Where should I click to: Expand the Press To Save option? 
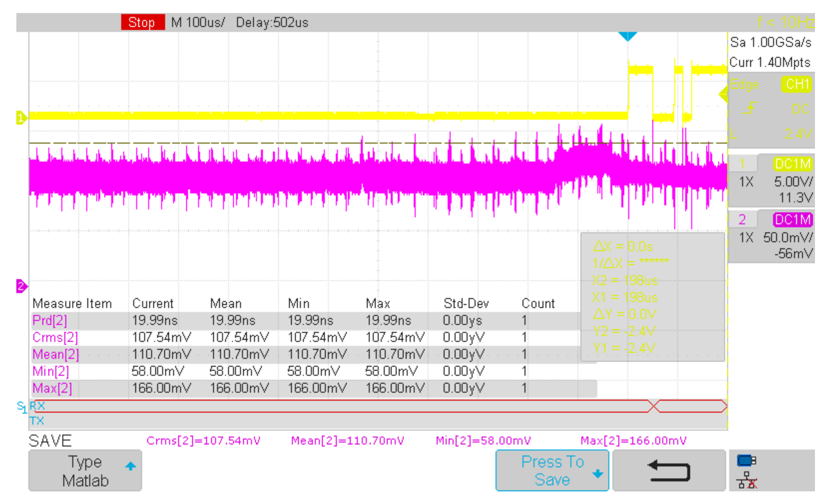point(552,470)
